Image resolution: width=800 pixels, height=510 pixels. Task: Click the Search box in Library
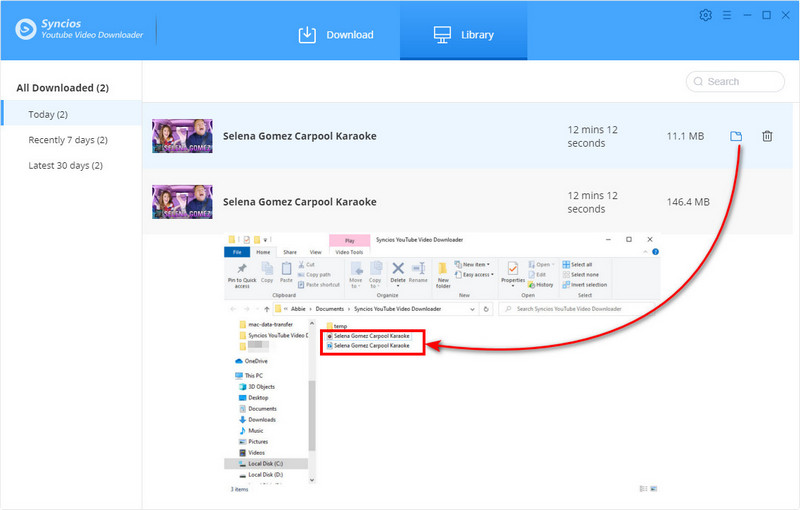pyautogui.click(x=735, y=82)
